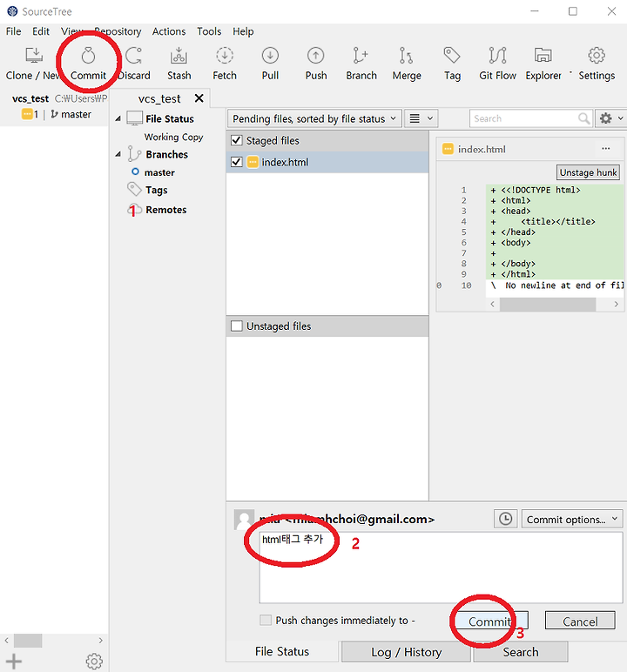
Task: Open Git Flow from the toolbar
Action: click(x=497, y=64)
